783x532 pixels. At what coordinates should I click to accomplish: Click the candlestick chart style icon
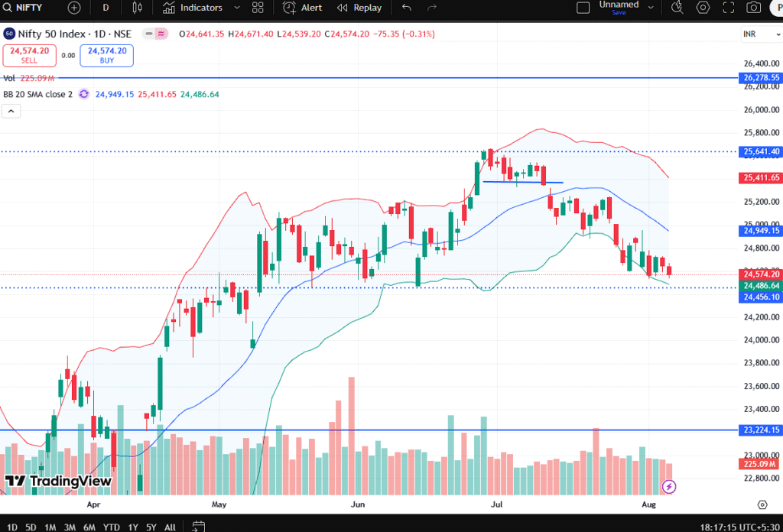click(137, 8)
